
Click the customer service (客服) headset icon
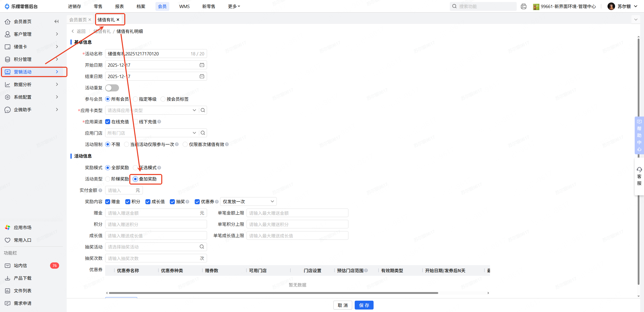pos(639,169)
